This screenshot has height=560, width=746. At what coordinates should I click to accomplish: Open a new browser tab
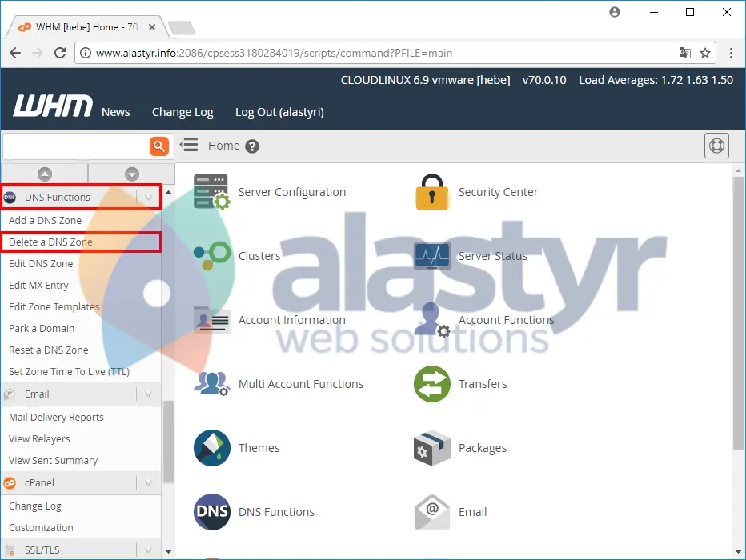tap(181, 27)
